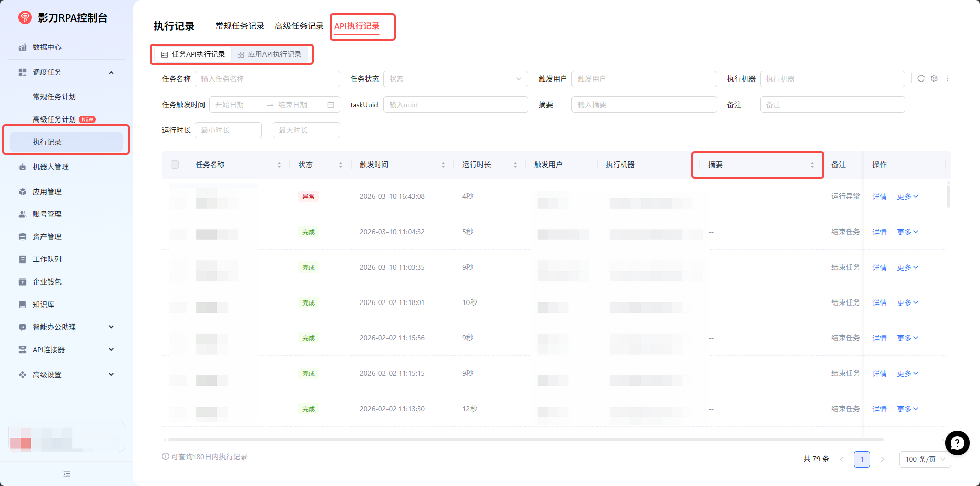Viewport: 980px width, 486px height.
Task: Open table column settings gear icon
Action: (934, 78)
